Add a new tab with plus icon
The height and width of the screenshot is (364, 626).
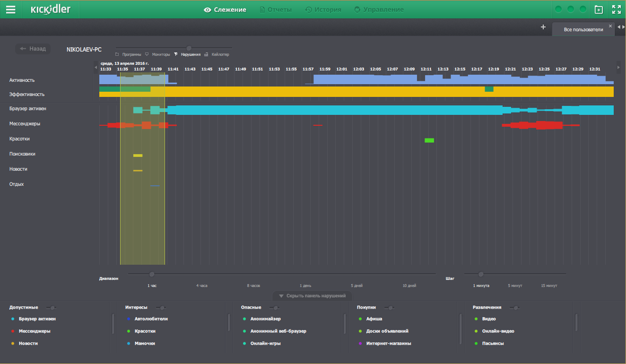[x=543, y=27]
